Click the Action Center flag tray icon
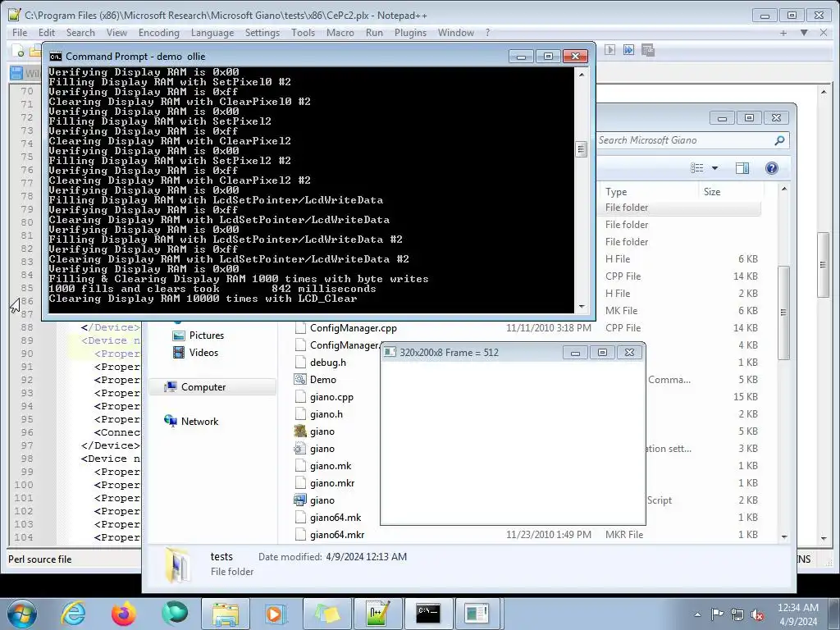Image resolution: width=840 pixels, height=630 pixels. click(717, 614)
